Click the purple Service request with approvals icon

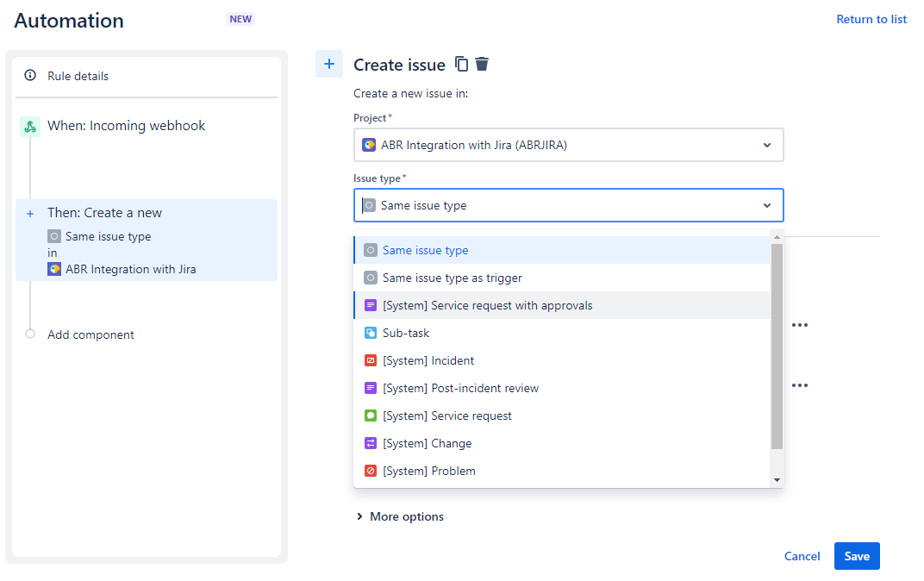[x=371, y=305]
